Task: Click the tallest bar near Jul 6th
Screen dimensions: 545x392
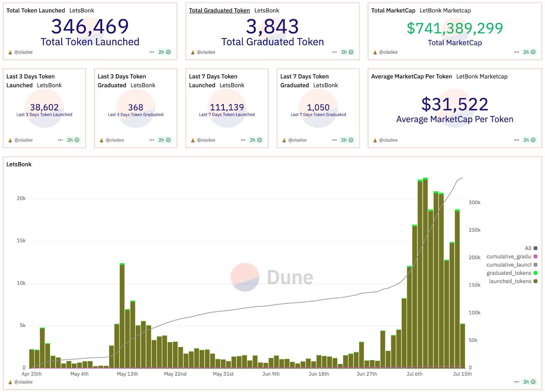Action: click(x=425, y=272)
